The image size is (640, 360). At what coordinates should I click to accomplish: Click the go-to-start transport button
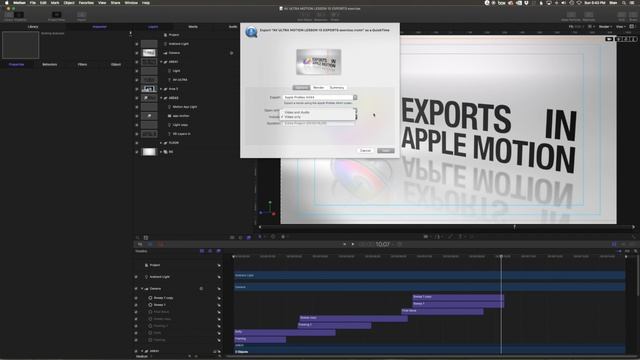[344, 244]
